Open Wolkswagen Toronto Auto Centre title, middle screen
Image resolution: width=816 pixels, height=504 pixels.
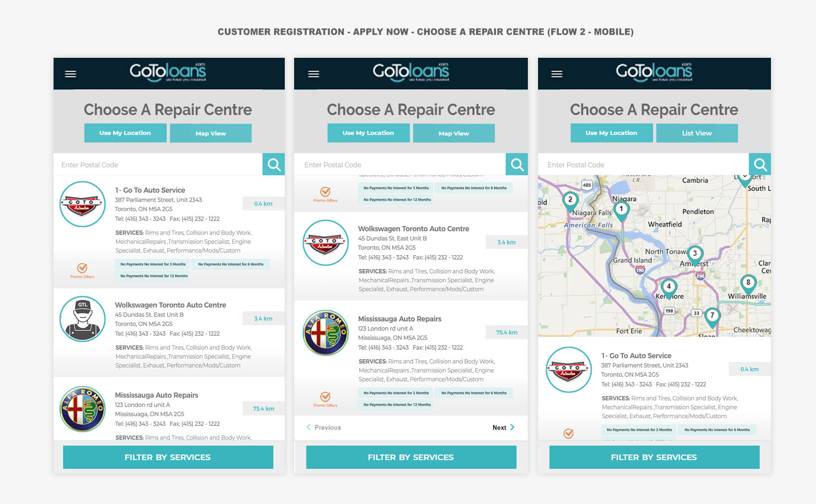(x=414, y=229)
